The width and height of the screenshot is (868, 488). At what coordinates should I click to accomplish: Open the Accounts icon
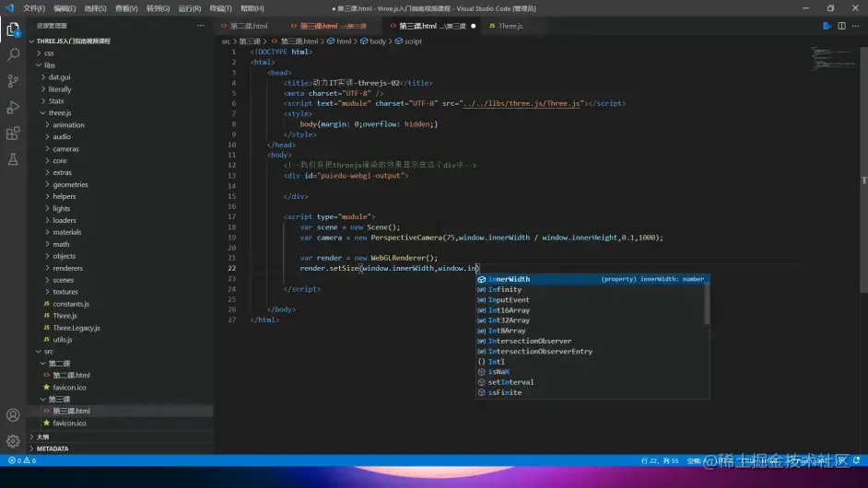point(13,415)
